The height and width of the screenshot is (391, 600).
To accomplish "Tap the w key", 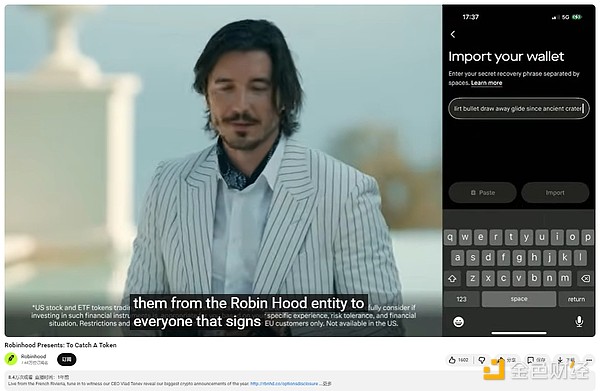I will [465, 237].
